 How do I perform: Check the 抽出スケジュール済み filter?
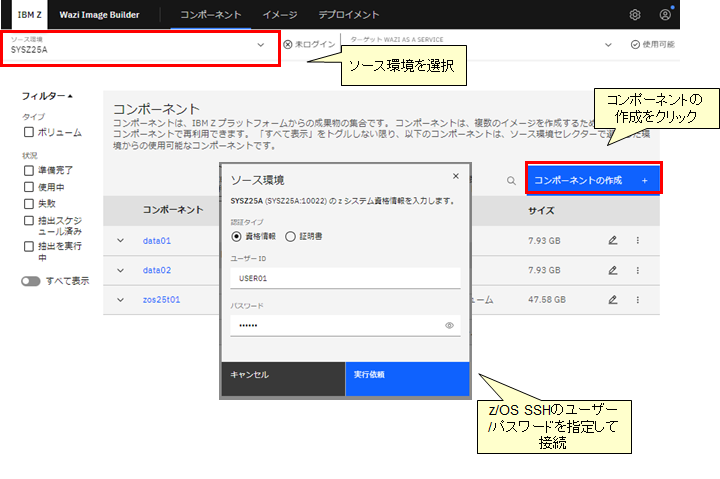tap(29, 220)
